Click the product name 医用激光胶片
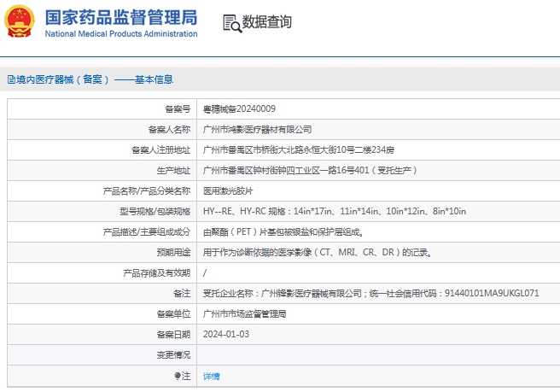This screenshot has height=392, width=560. (x=228, y=190)
